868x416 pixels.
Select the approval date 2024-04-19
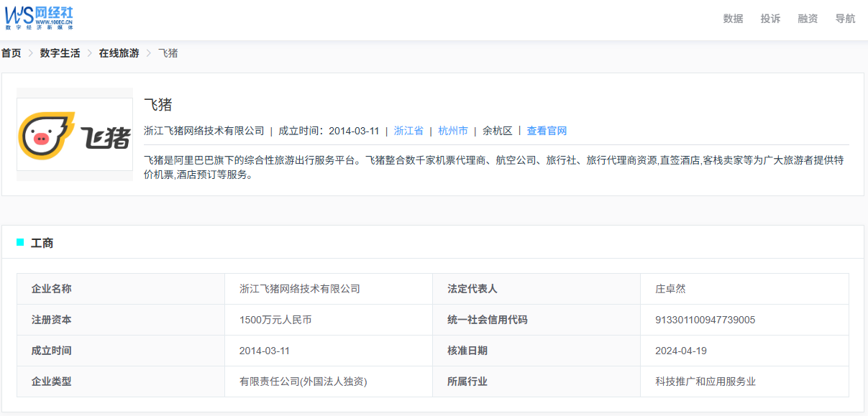tap(680, 351)
